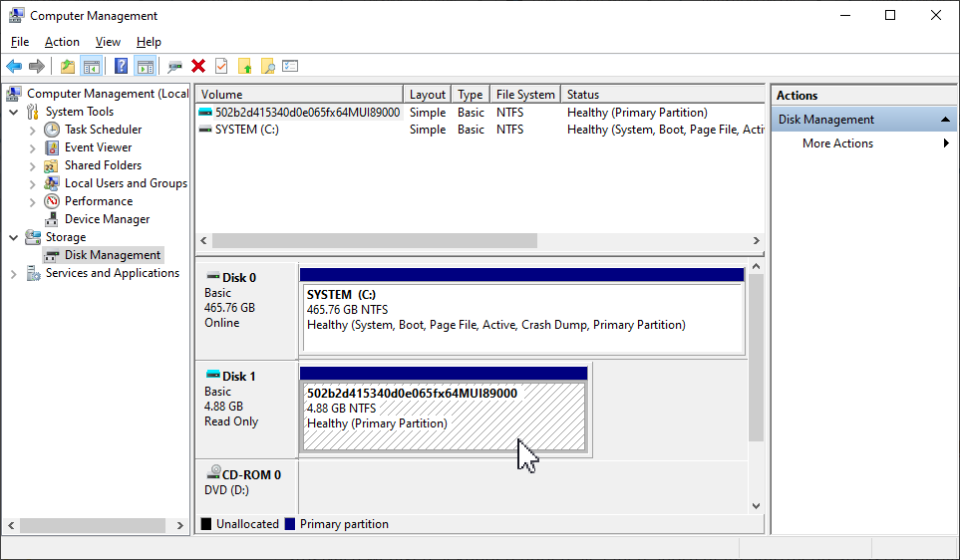Image resolution: width=960 pixels, height=560 pixels.
Task: Select Task Scheduler in the tree
Action: pyautogui.click(x=103, y=130)
